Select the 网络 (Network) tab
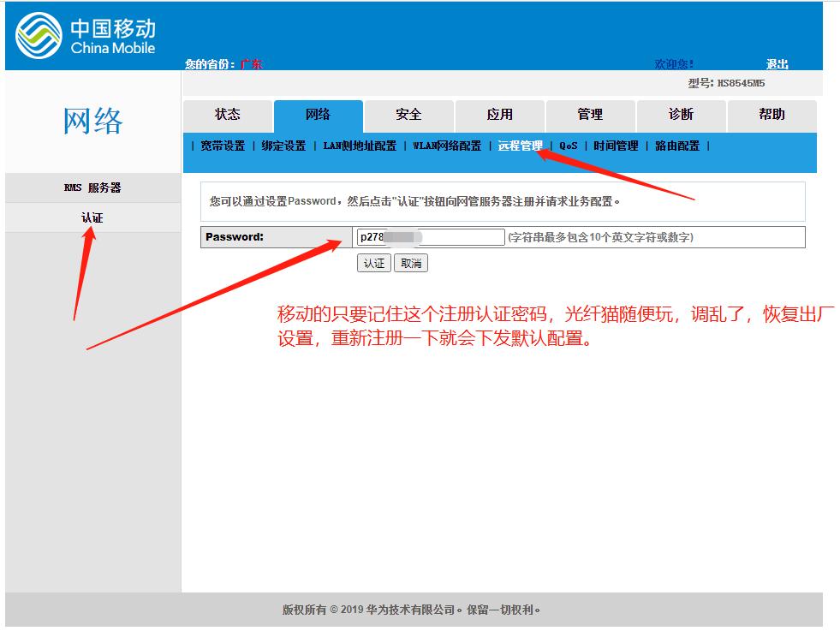Image resolution: width=840 pixels, height=637 pixels. [x=318, y=115]
